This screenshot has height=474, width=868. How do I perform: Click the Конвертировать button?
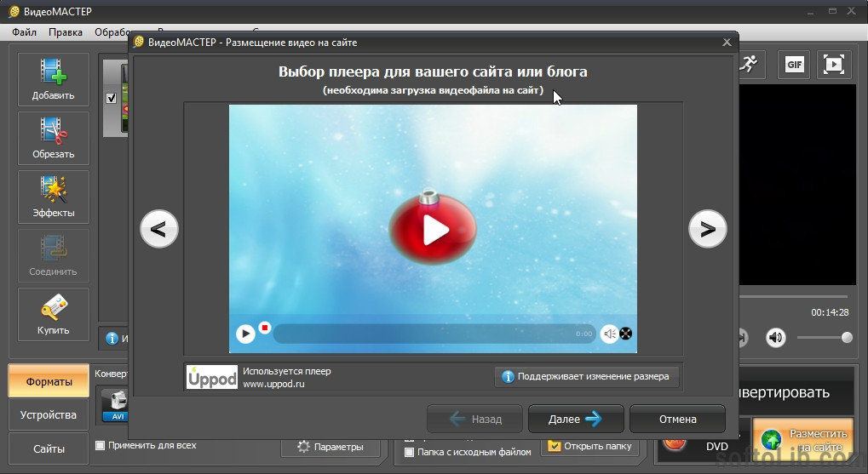(x=796, y=392)
